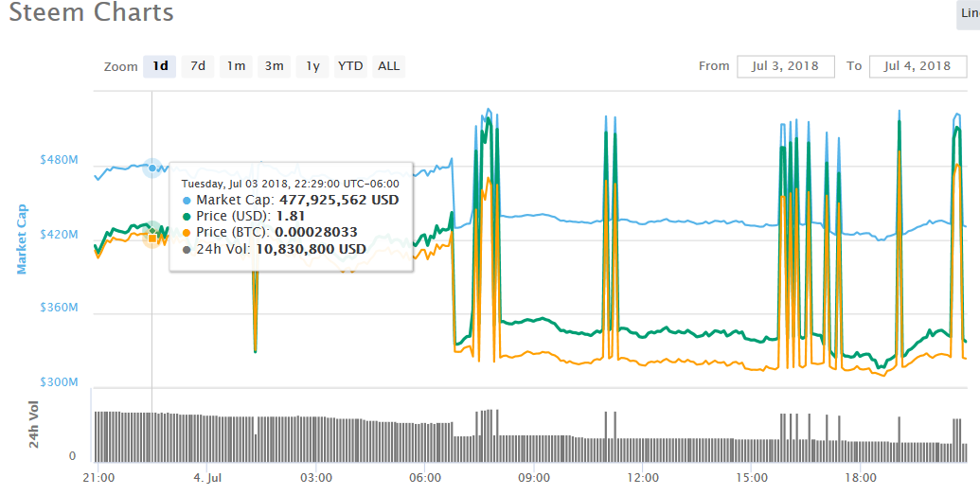Click the tooltip 24h Vol value 10,830,800 USD
The height and width of the screenshot is (495, 980).
point(311,249)
